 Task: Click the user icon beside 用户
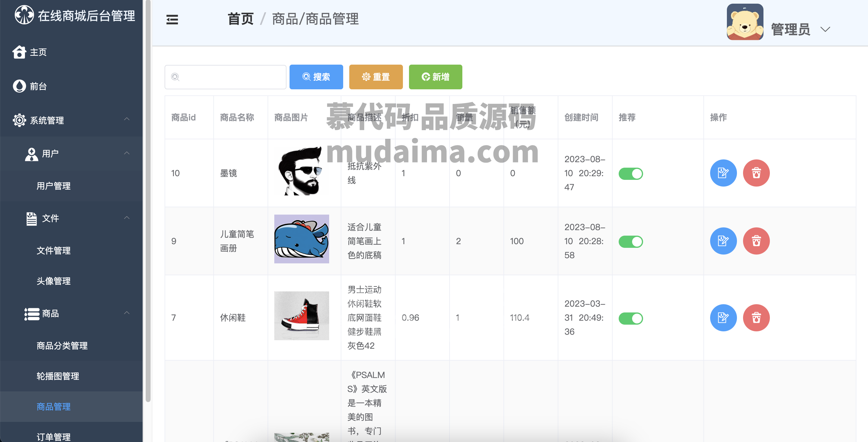[x=31, y=154]
